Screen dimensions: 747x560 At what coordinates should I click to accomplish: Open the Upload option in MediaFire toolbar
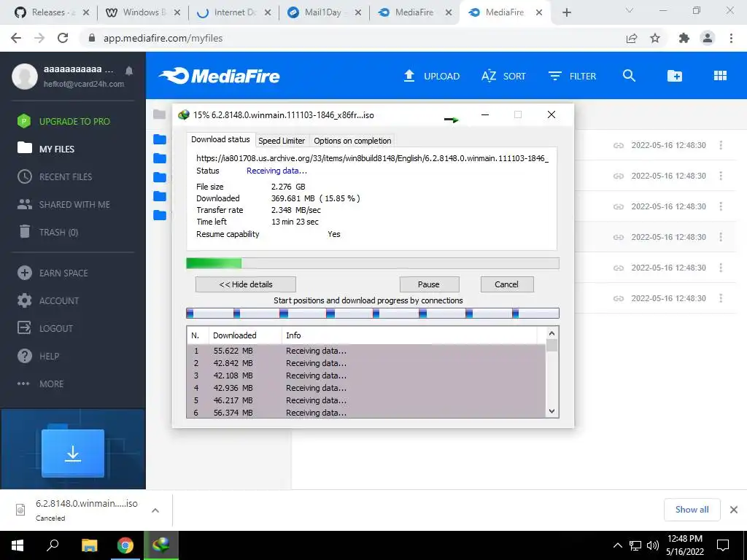(x=431, y=76)
